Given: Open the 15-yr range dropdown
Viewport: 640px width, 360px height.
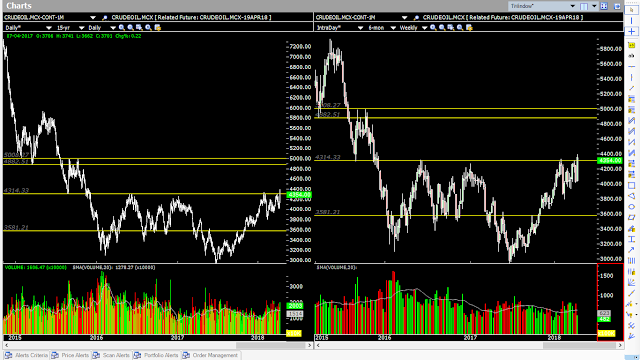Looking at the screenshot, I should point(81,28).
